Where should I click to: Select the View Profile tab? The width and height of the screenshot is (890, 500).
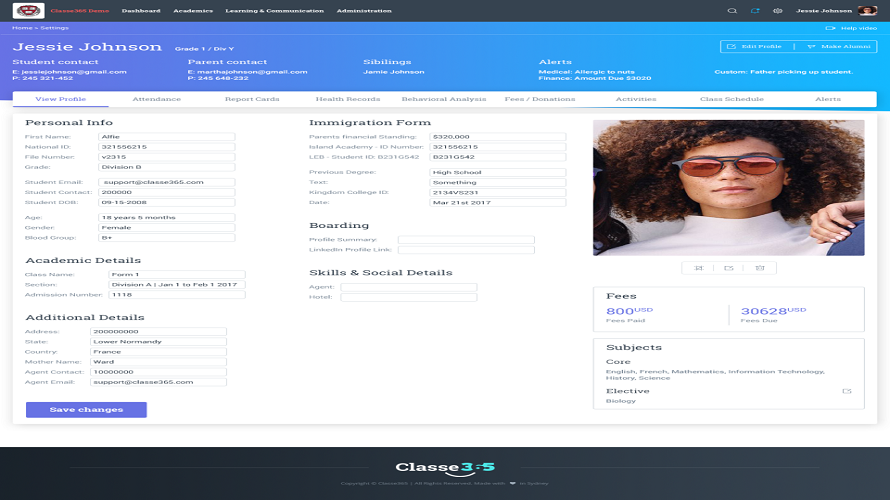61,99
